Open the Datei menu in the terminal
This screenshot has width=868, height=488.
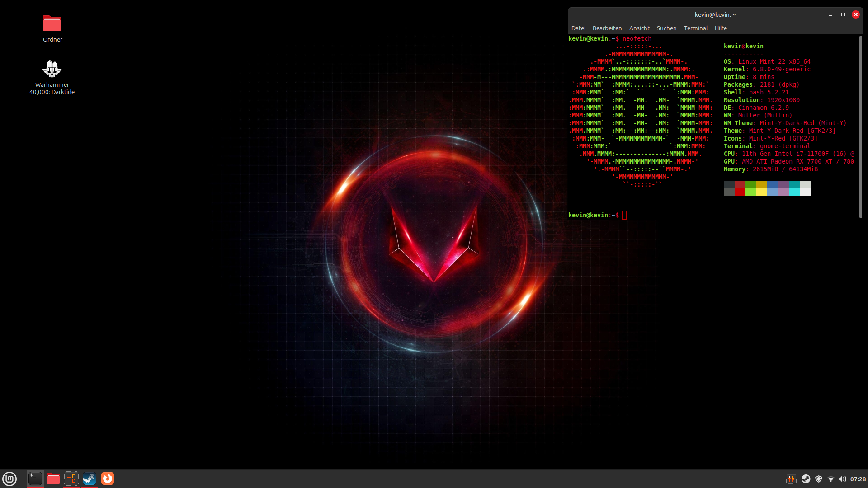click(578, 28)
